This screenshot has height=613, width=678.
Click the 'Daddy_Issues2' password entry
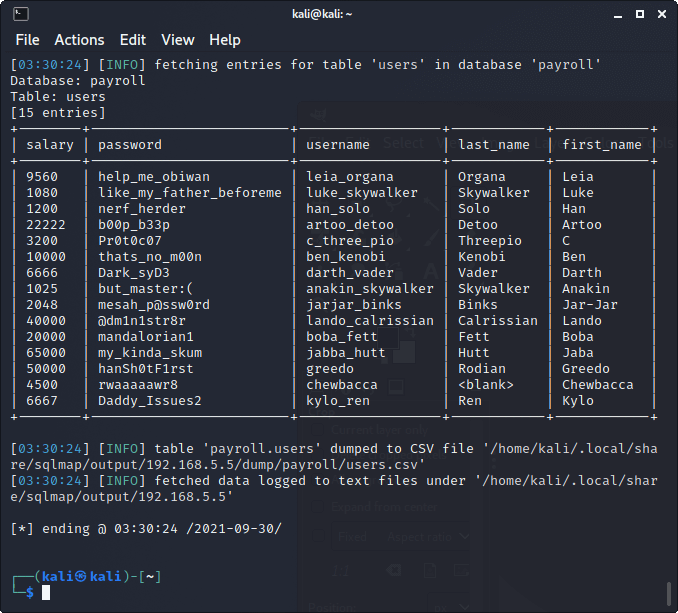point(150,401)
